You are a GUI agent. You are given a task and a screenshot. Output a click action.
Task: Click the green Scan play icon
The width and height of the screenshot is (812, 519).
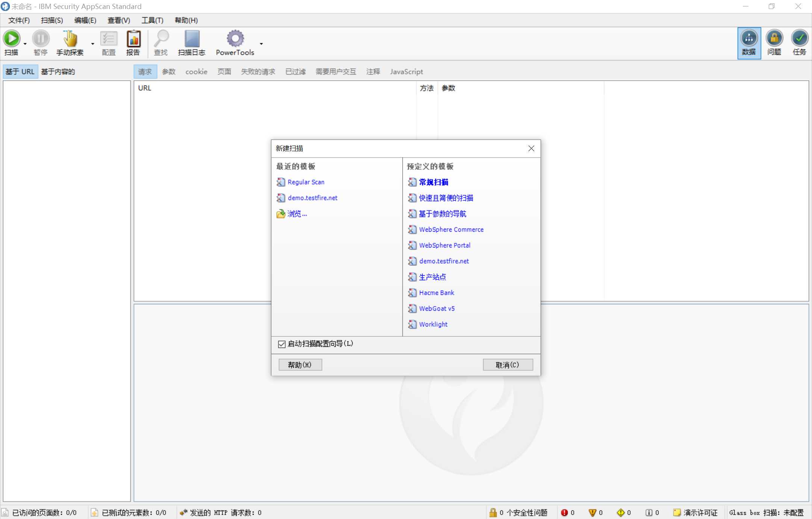[x=12, y=38]
